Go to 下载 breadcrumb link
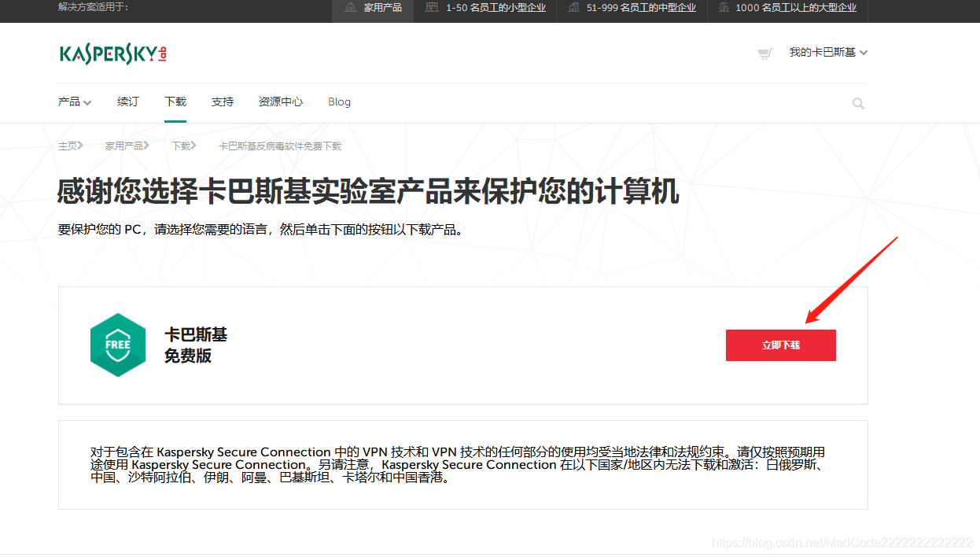The image size is (980, 557). pos(182,146)
